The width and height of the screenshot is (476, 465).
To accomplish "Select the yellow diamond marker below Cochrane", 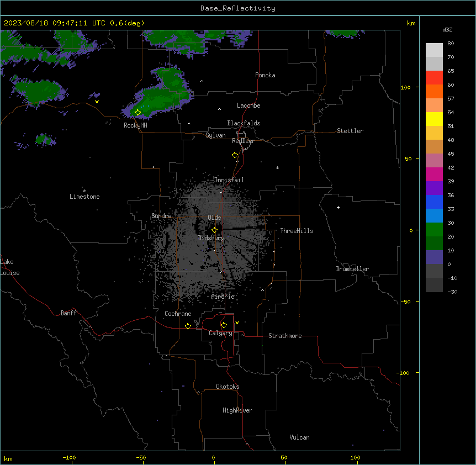I will [x=188, y=326].
